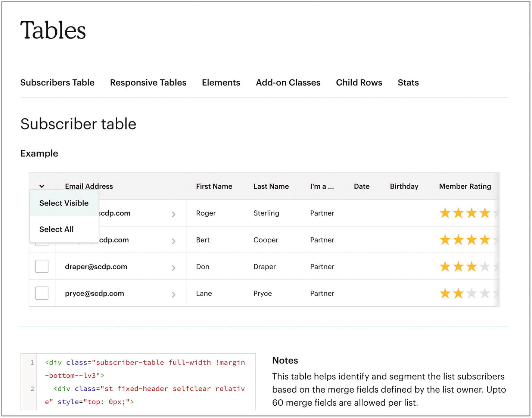Click the first name Roger
Screen dimensions: 532x418
pos(206,213)
